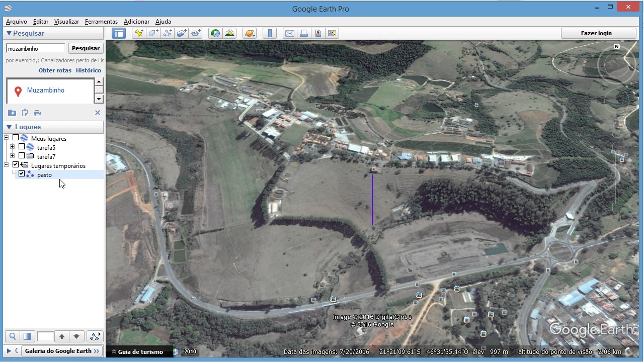
Task: Toggle the sidebar visibility button
Action: [x=119, y=33]
